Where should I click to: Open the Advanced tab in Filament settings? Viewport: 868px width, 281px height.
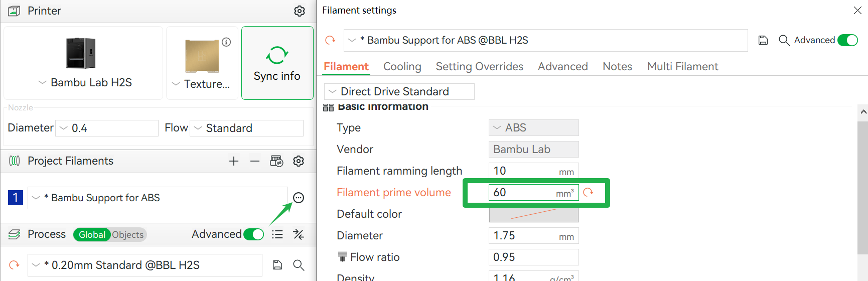tap(563, 67)
